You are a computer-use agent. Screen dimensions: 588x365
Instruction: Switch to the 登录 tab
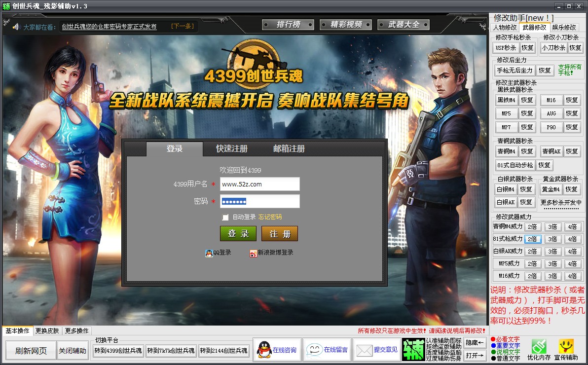point(174,148)
